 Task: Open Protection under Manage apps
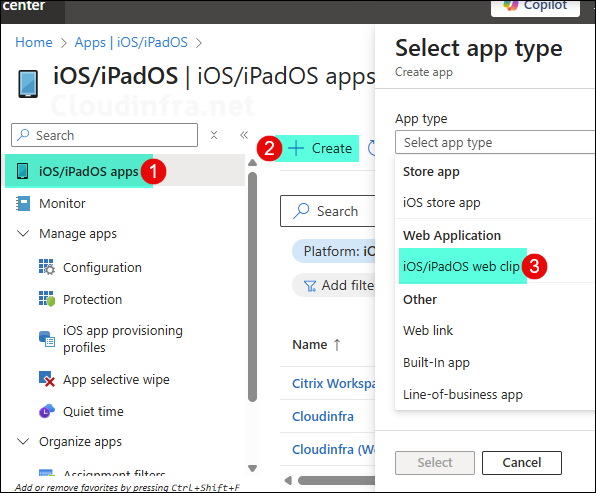(92, 300)
